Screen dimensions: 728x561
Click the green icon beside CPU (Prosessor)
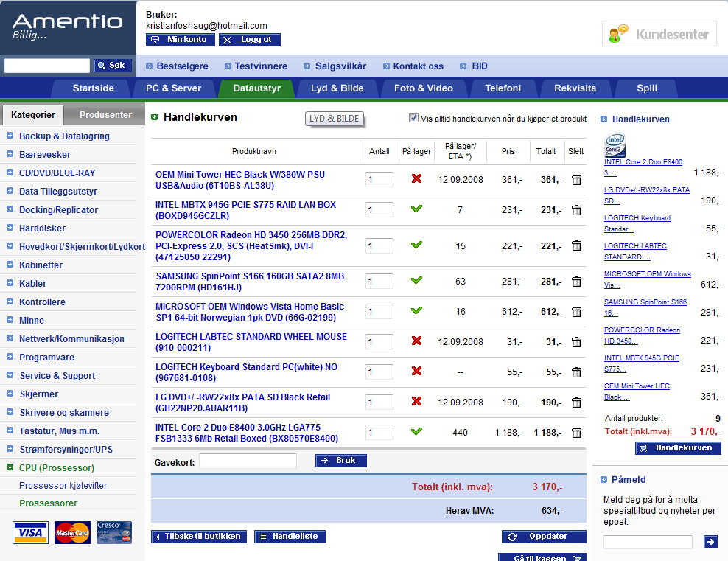tap(10, 467)
